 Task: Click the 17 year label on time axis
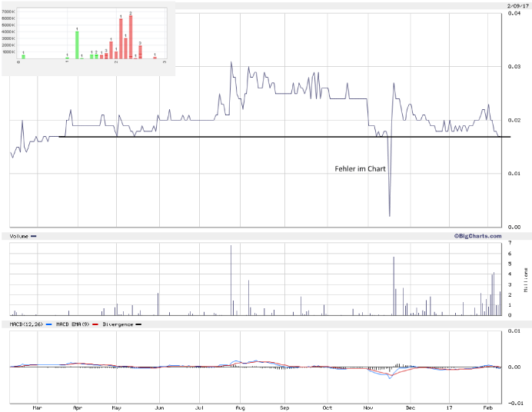(x=449, y=407)
